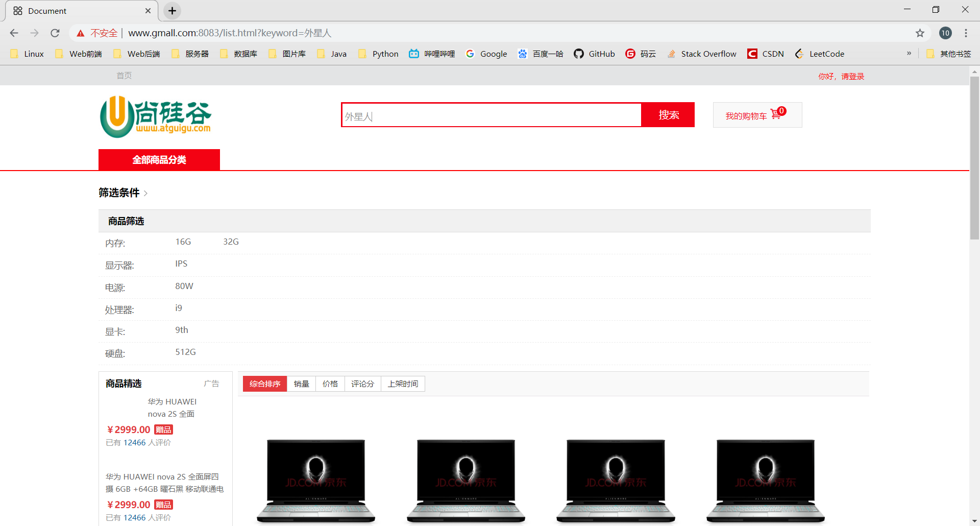Open 华为 HUAWEI nova 2S 全面 featured item
This screenshot has width=980, height=526.
(172, 408)
